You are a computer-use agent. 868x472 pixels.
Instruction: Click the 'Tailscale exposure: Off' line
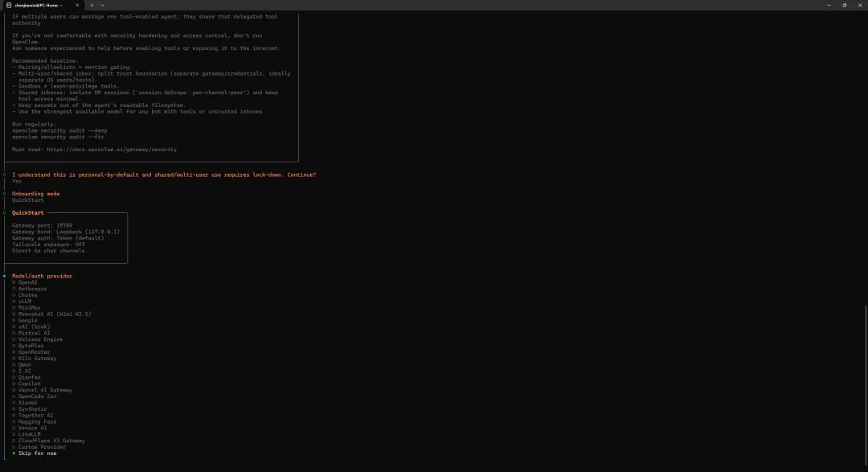coord(49,244)
